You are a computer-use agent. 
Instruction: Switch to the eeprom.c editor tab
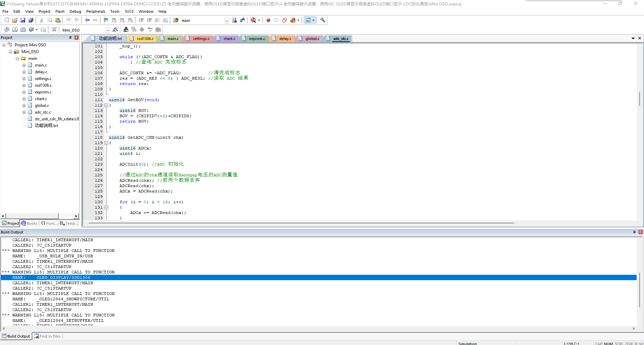click(x=254, y=39)
